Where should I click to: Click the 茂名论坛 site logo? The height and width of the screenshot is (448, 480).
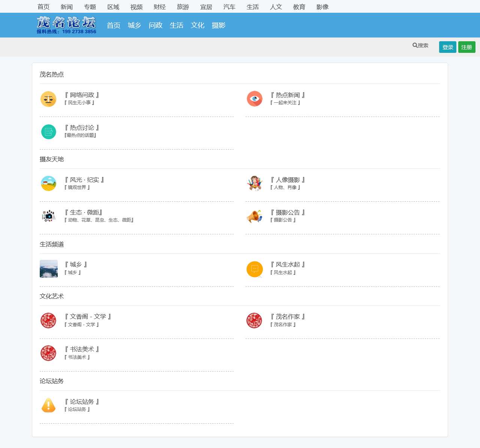pyautogui.click(x=66, y=25)
